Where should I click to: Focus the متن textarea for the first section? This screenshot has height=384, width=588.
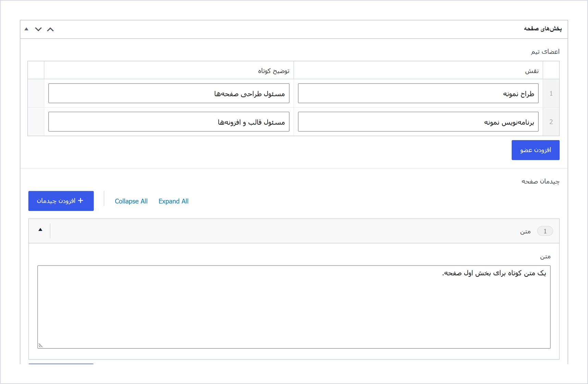(x=294, y=307)
